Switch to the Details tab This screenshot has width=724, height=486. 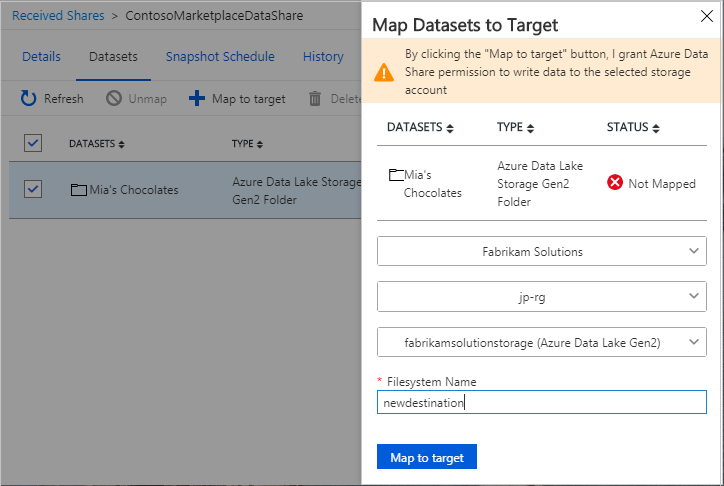click(41, 56)
